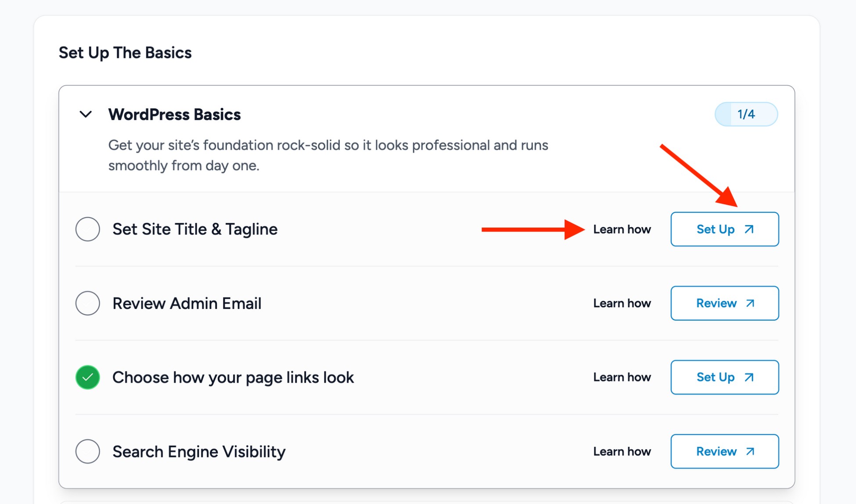
Task: Click the Set Site Title & Tagline label
Action: 195,229
